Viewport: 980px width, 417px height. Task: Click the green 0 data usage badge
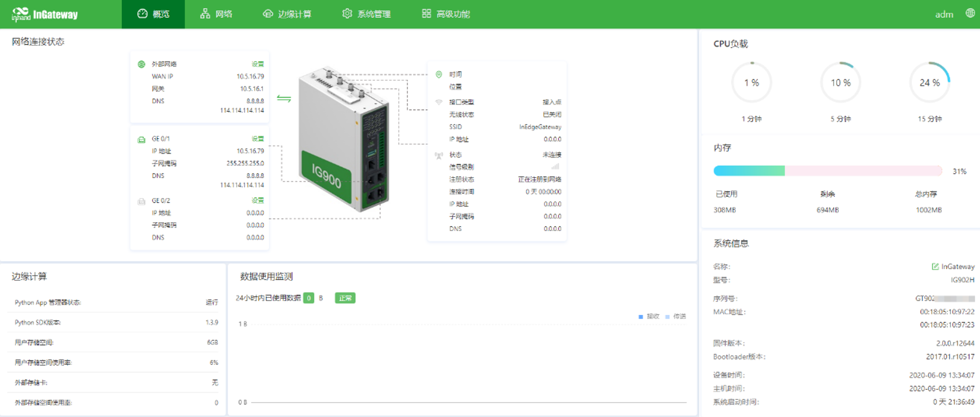click(x=309, y=298)
